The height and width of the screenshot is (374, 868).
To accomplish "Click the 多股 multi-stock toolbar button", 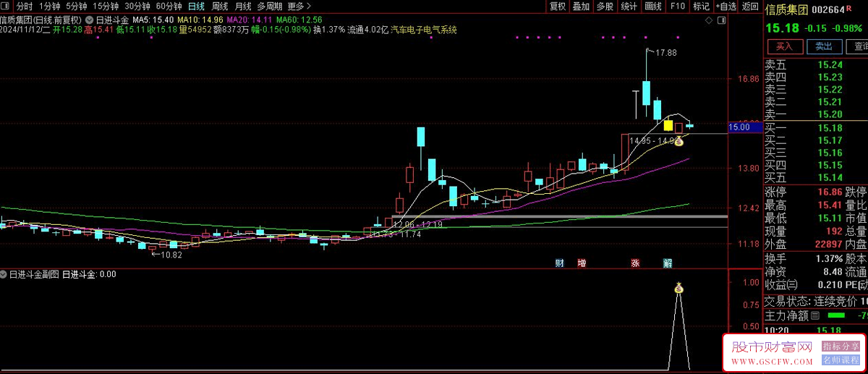I will (605, 7).
